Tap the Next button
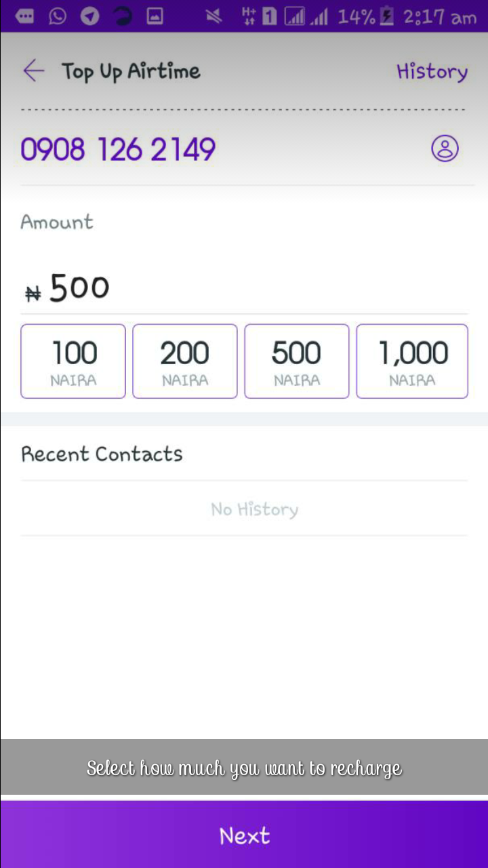 pyautogui.click(x=244, y=835)
